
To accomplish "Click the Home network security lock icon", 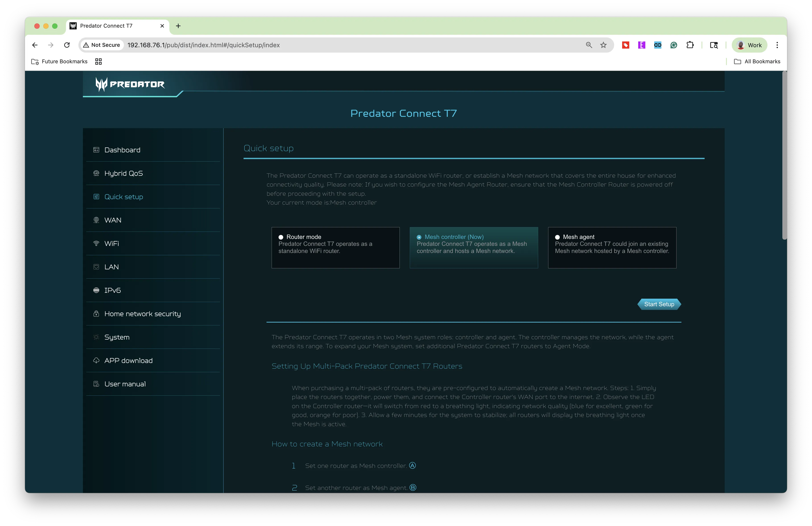I will tap(96, 314).
